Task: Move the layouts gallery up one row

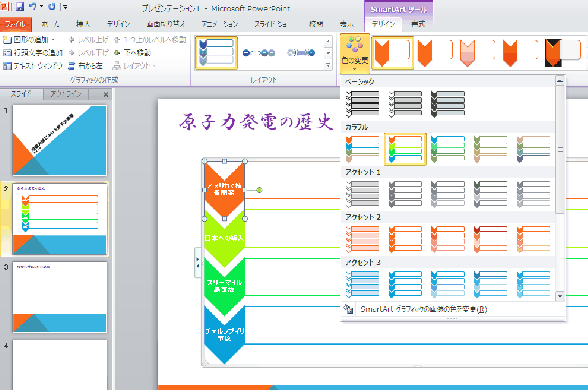Action: coord(328,41)
